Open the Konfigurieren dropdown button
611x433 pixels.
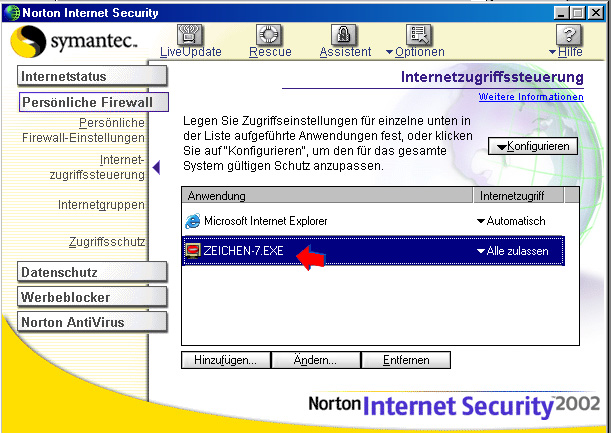coord(533,146)
